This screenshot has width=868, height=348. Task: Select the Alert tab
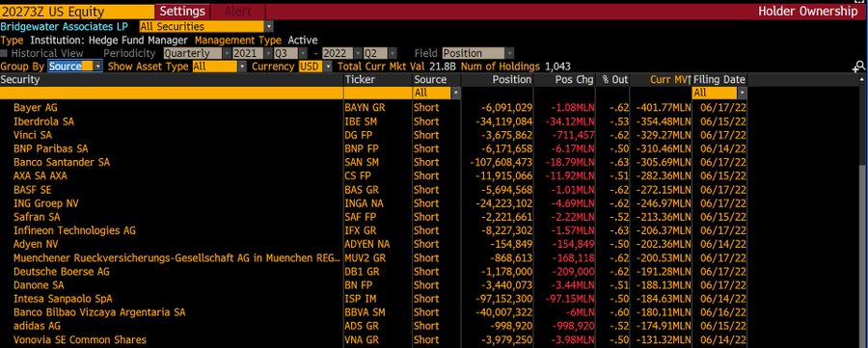click(x=238, y=11)
